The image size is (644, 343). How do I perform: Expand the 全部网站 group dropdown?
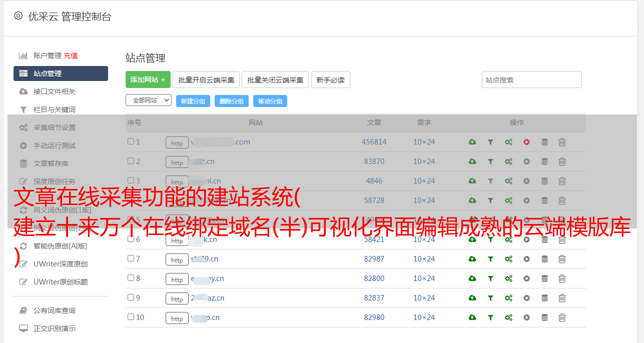pos(148,100)
